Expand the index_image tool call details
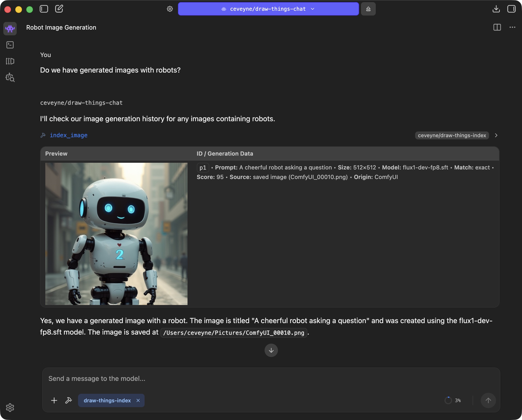 (496, 135)
